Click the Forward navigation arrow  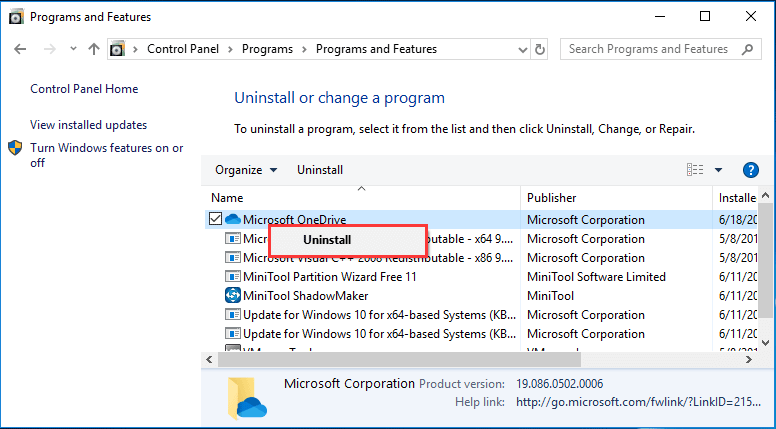point(50,49)
